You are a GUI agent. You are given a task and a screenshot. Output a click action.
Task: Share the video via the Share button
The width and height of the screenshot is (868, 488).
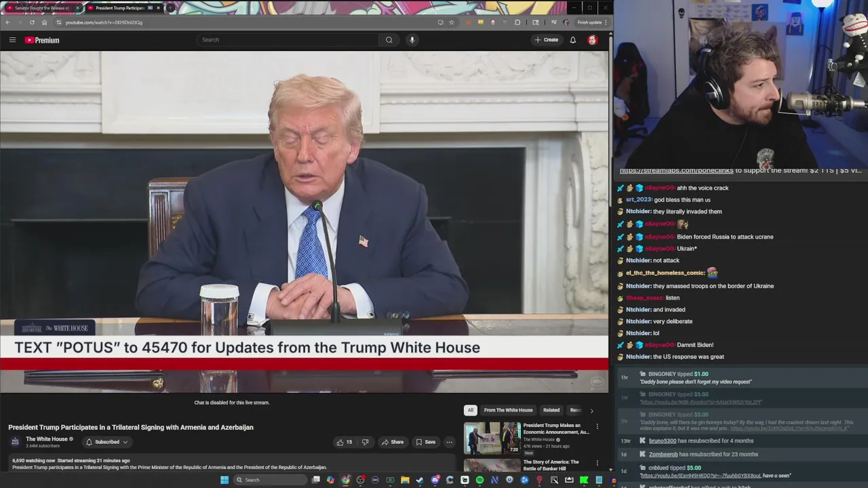click(x=393, y=442)
